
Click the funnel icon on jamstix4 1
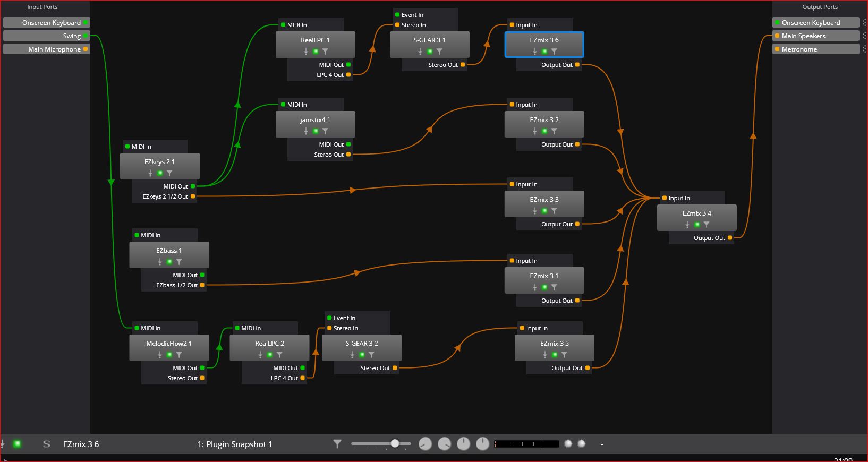[x=325, y=131]
